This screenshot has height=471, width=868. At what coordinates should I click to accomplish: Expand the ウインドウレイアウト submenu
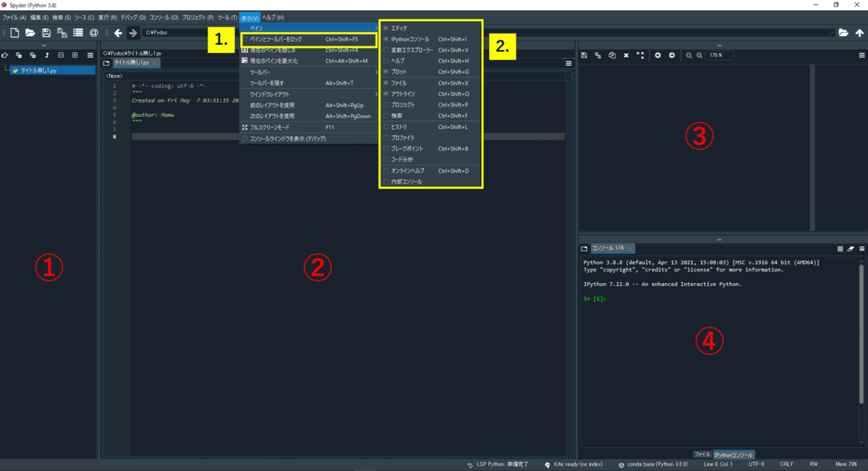[309, 94]
